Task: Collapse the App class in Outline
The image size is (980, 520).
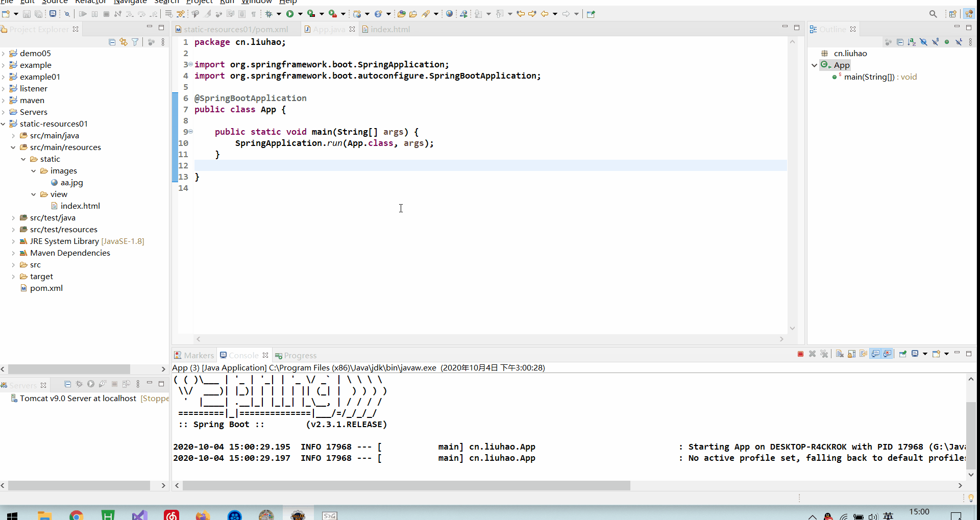Action: (814, 65)
